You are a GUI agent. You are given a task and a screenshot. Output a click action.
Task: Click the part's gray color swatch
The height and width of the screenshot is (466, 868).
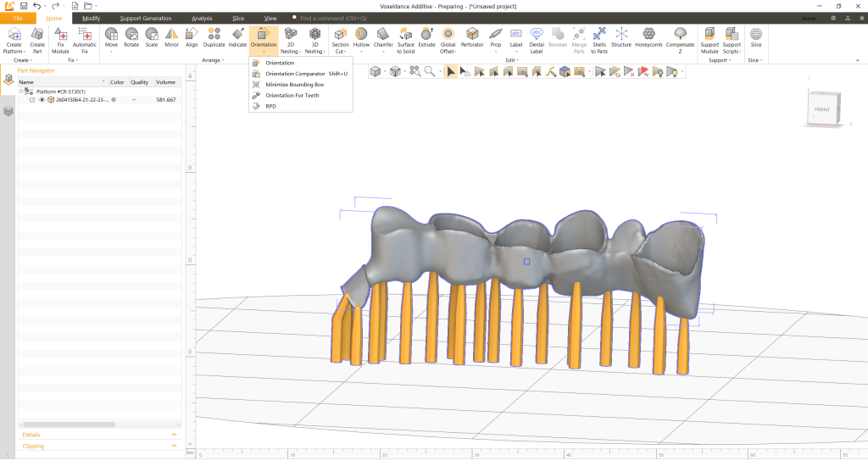(114, 100)
